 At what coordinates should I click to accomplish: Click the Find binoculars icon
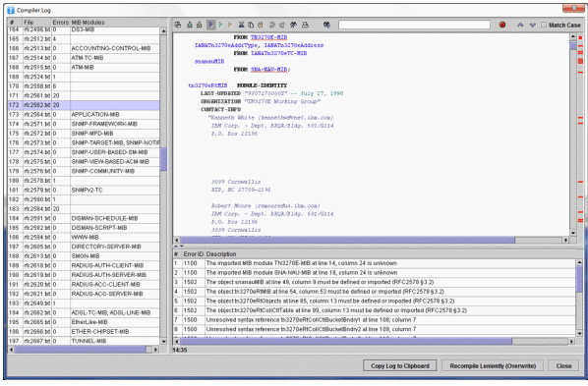327,25
